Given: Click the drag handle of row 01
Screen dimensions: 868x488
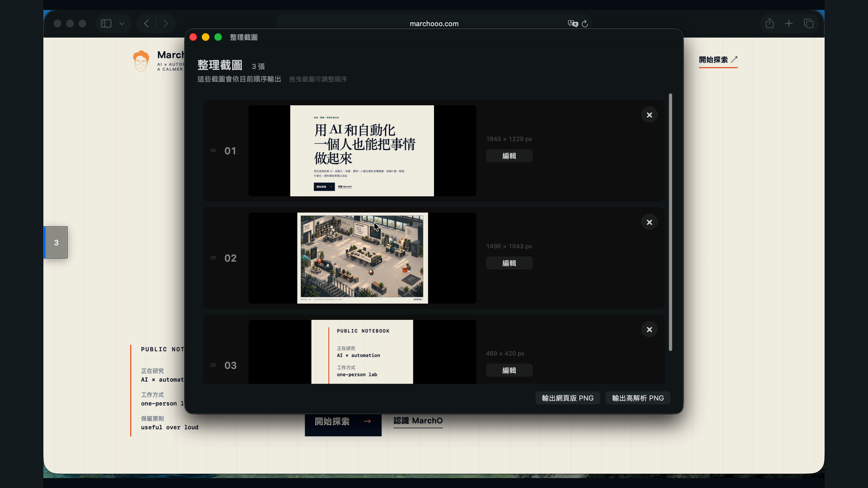Looking at the screenshot, I should point(213,150).
